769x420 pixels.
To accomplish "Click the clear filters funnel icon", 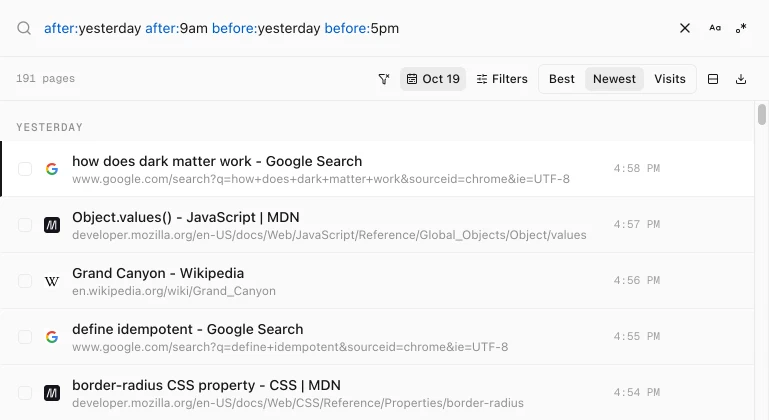I will pyautogui.click(x=384, y=79).
